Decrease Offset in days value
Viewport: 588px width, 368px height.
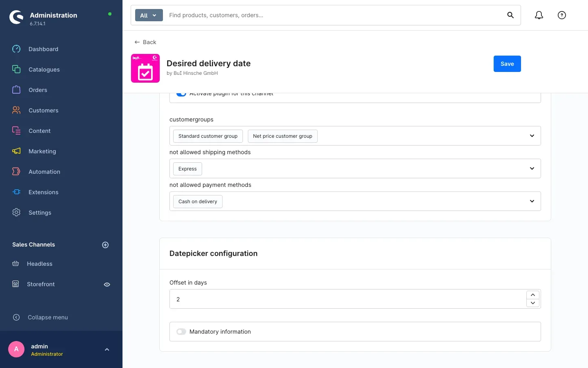533,303
